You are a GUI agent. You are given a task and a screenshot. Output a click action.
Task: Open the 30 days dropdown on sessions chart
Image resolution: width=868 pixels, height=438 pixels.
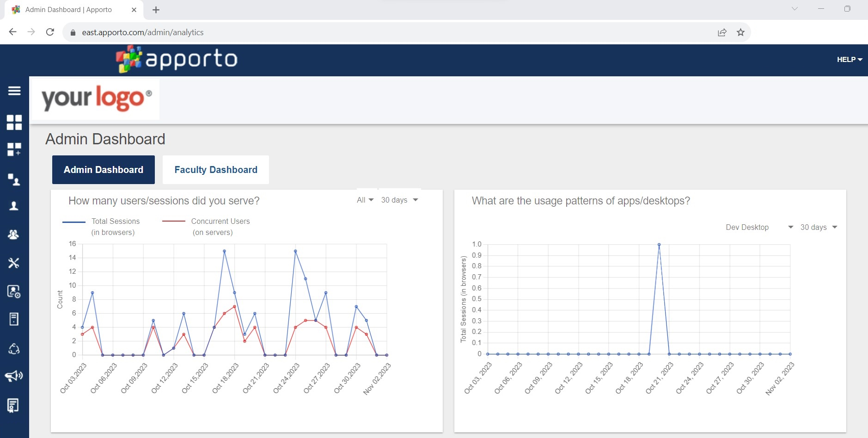point(399,200)
